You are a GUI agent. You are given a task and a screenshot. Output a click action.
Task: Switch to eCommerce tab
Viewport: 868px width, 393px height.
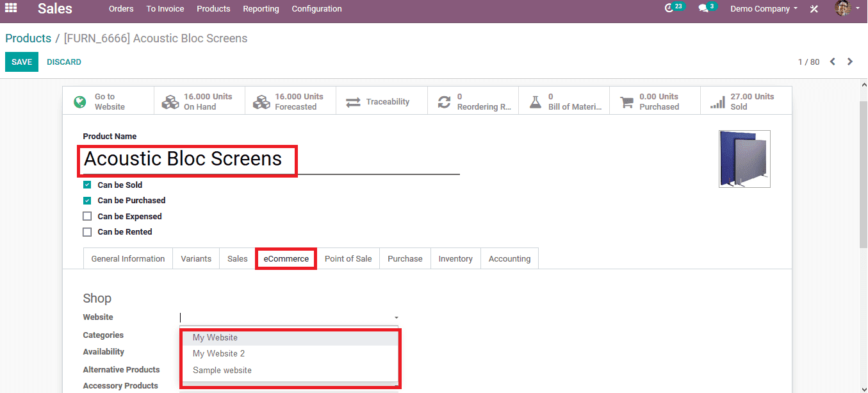pyautogui.click(x=286, y=258)
